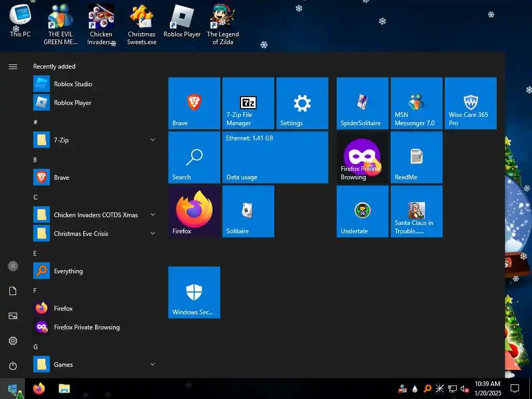Open Pictures from Start sidebar

[13, 316]
